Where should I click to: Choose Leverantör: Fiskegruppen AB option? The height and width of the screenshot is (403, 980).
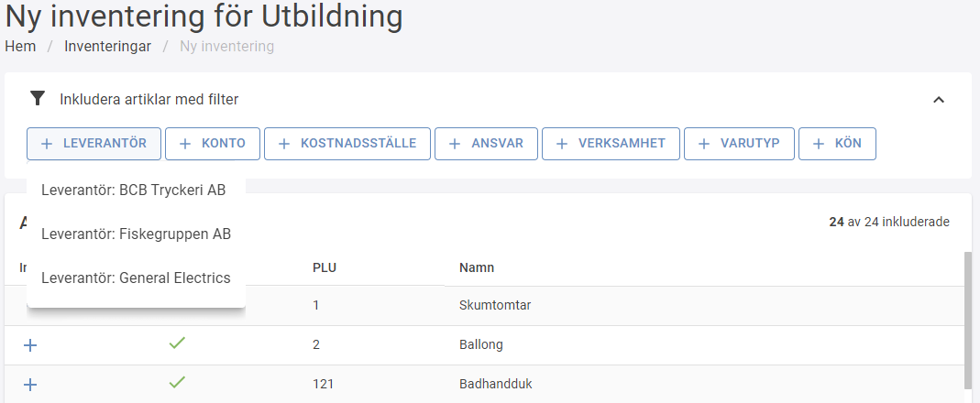coord(137,234)
